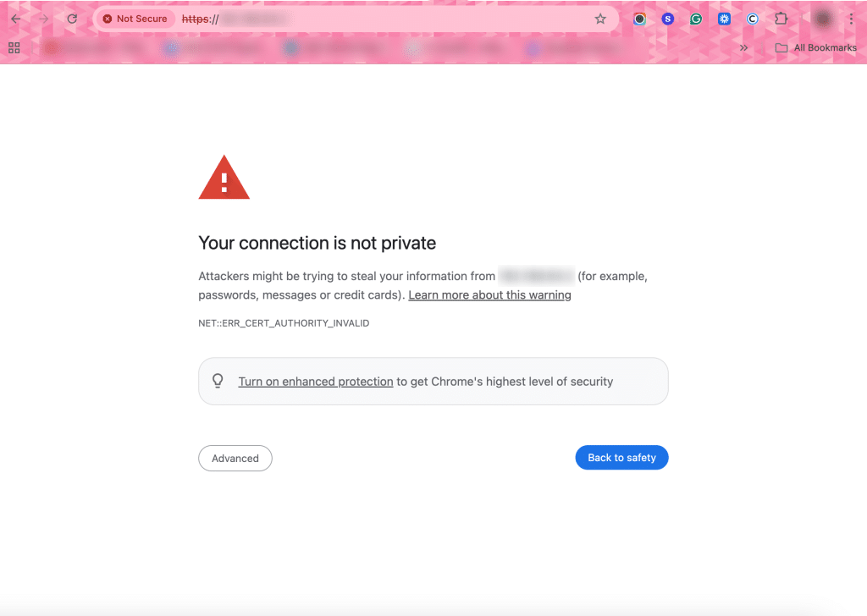Turn on enhanced protection link
The height and width of the screenshot is (616, 867).
pos(316,382)
